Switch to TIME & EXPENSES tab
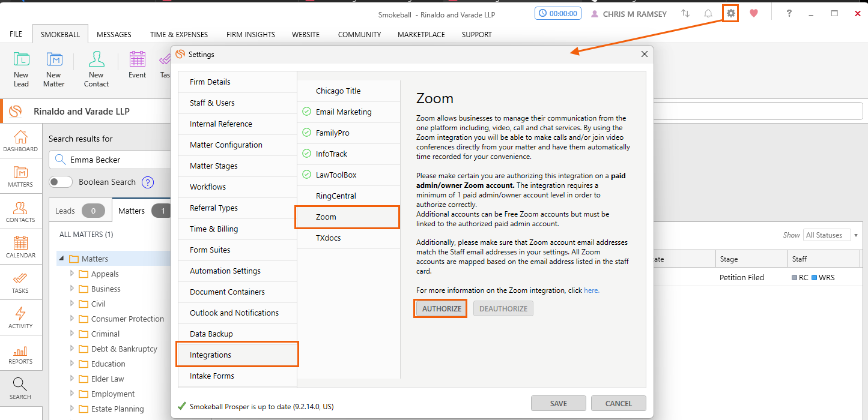Viewport: 868px width, 420px height. coord(179,34)
